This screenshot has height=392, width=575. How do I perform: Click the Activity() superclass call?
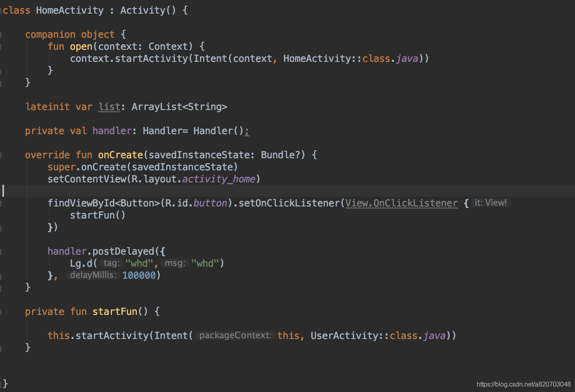[x=148, y=10]
